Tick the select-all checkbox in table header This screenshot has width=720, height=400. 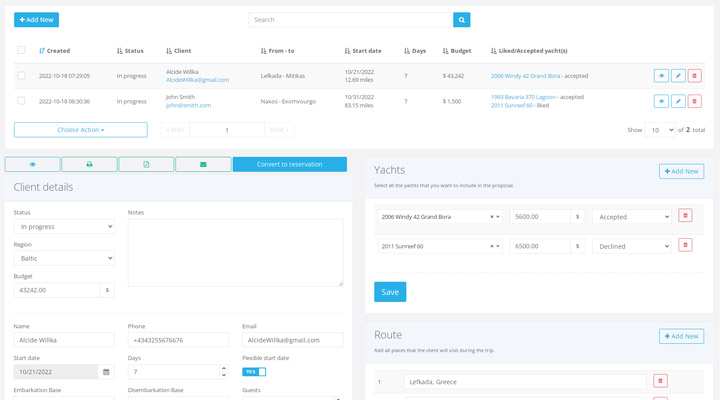21,50
